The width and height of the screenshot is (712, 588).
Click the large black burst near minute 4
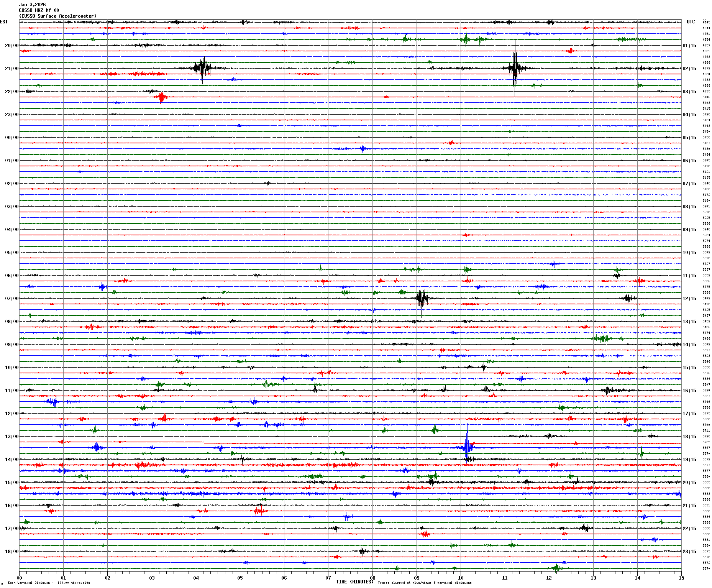pos(202,69)
